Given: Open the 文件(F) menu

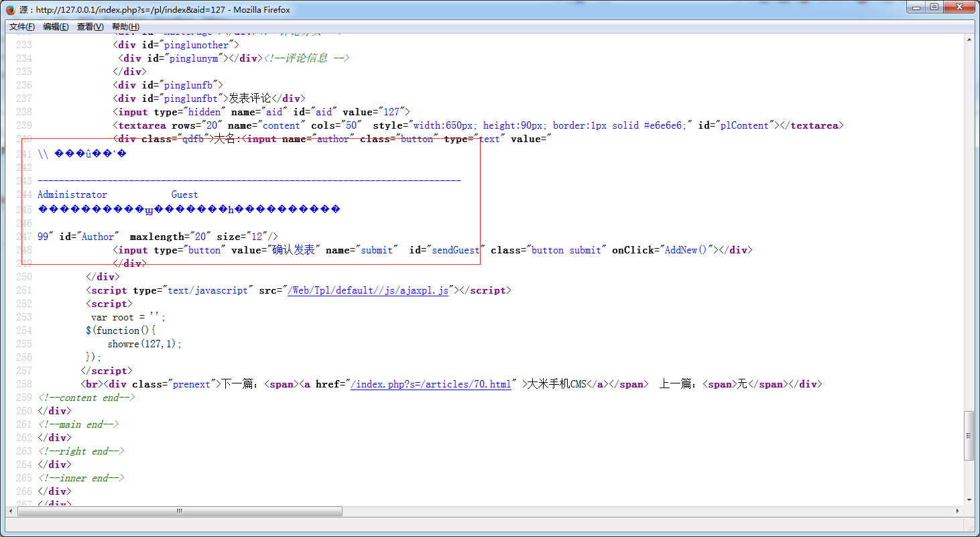Looking at the screenshot, I should 22,27.
